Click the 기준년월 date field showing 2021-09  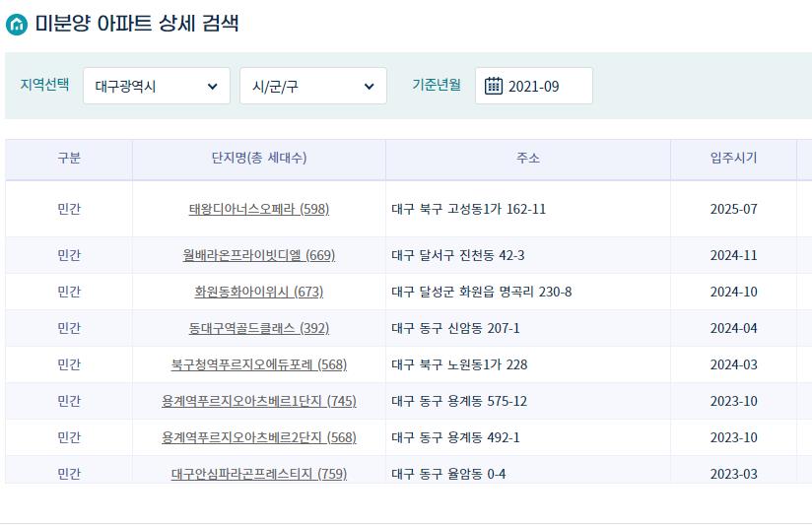point(534,86)
